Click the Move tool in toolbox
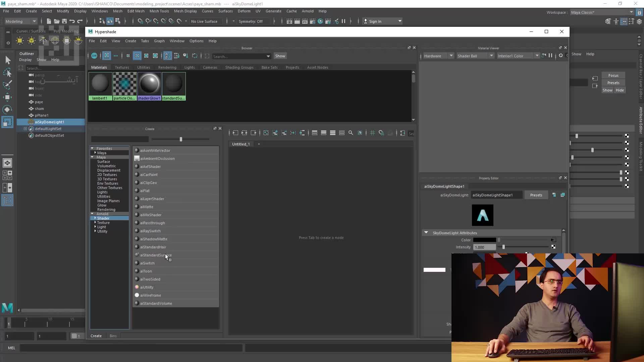 click(x=7, y=97)
